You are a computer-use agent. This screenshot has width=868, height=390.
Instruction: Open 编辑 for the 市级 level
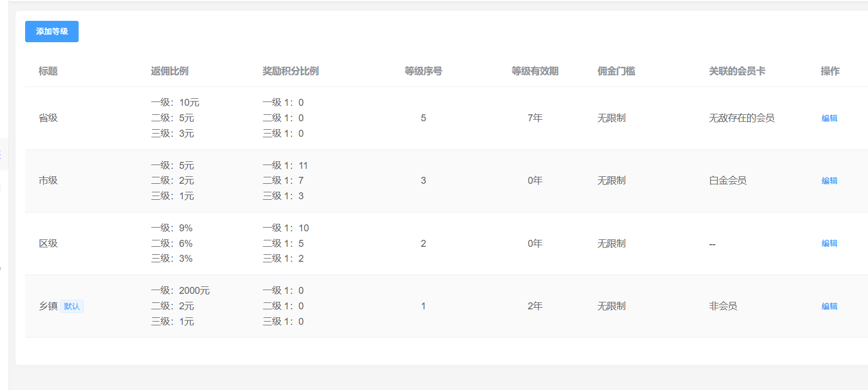coord(829,181)
